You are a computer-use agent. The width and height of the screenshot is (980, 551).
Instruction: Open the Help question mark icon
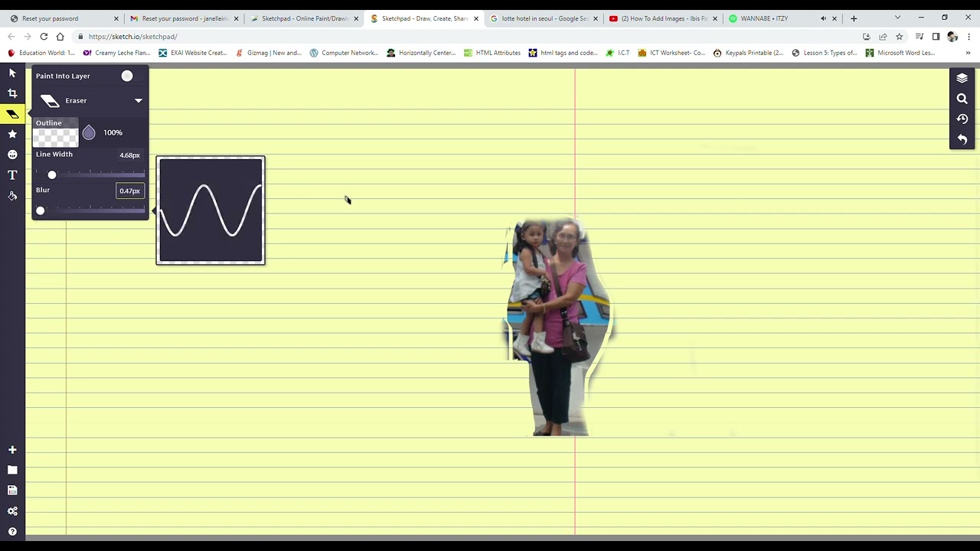click(x=12, y=532)
